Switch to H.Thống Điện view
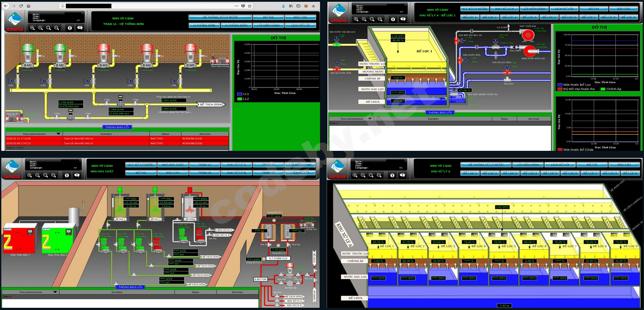 coord(236,25)
